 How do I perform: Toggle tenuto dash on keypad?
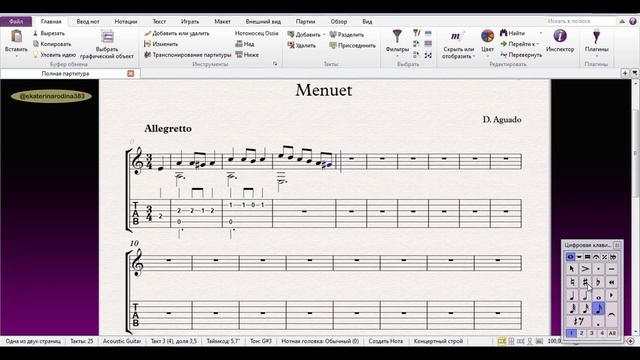611,269
